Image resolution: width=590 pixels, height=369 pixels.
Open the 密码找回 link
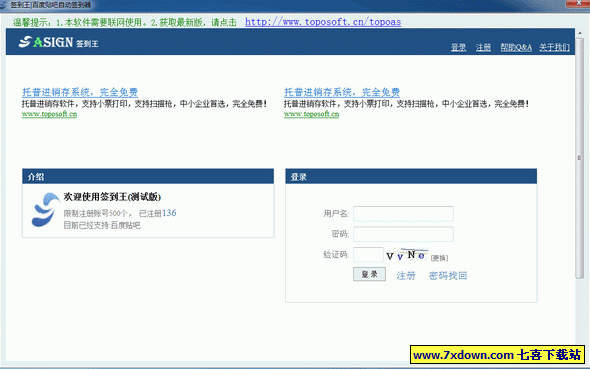click(x=448, y=276)
